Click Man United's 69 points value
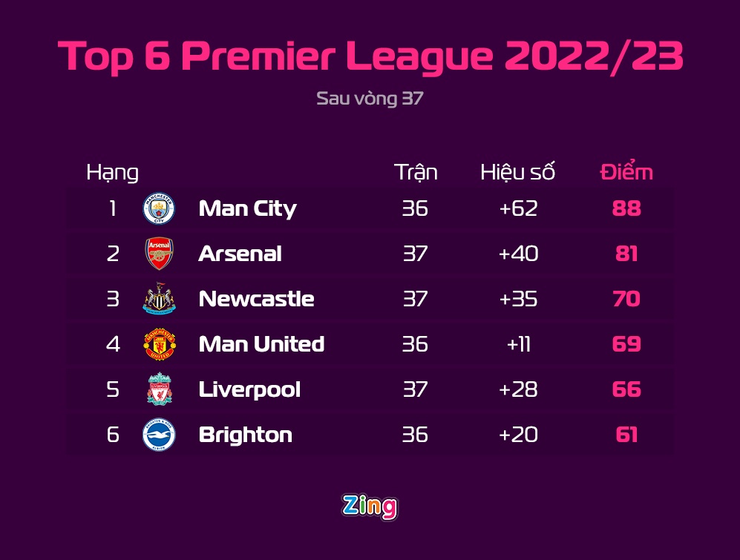 tap(626, 344)
